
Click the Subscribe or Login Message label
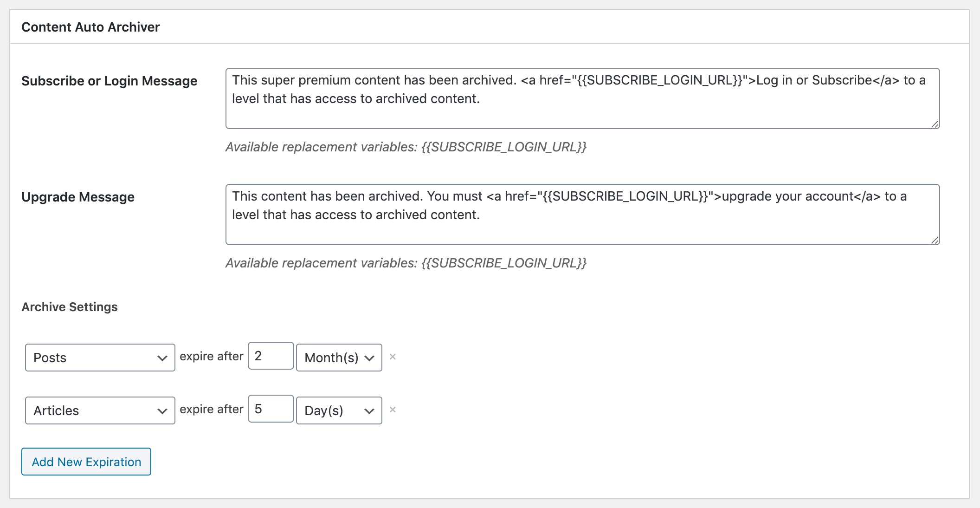pos(110,81)
